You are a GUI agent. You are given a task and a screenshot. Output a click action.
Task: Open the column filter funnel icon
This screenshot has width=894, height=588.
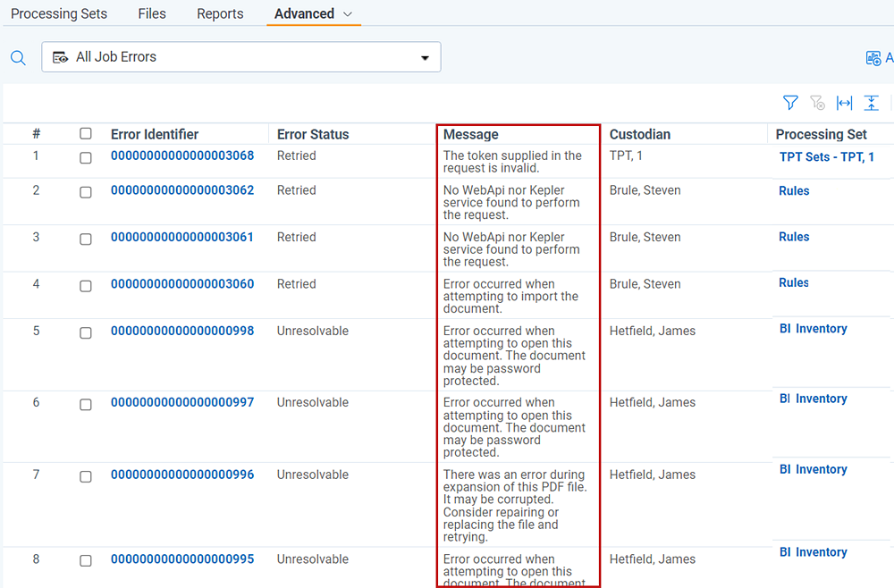pos(790,103)
